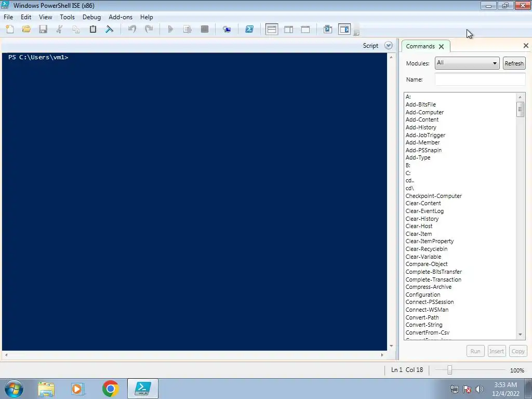This screenshot has width=532, height=399.
Task: Click the Paste clipboard icon
Action: 93,29
